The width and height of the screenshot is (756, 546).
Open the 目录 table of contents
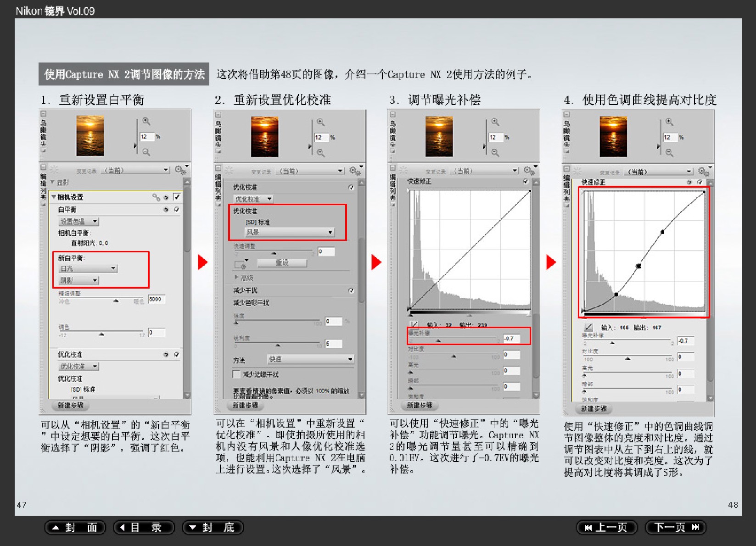click(x=144, y=528)
